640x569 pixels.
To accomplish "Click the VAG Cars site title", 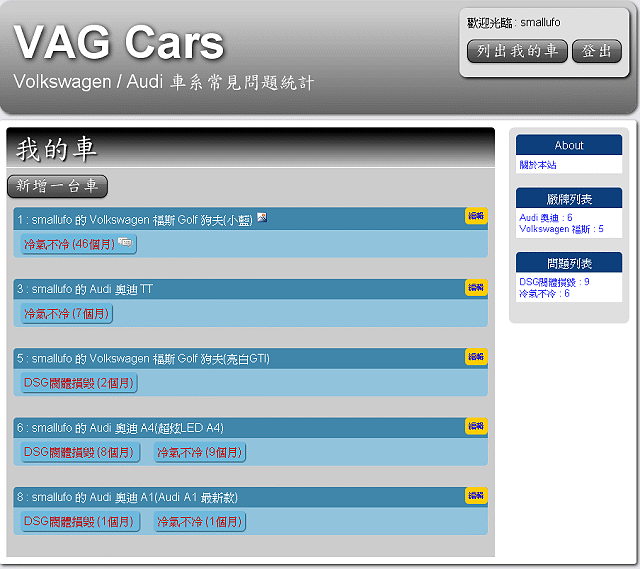I will click(x=119, y=42).
